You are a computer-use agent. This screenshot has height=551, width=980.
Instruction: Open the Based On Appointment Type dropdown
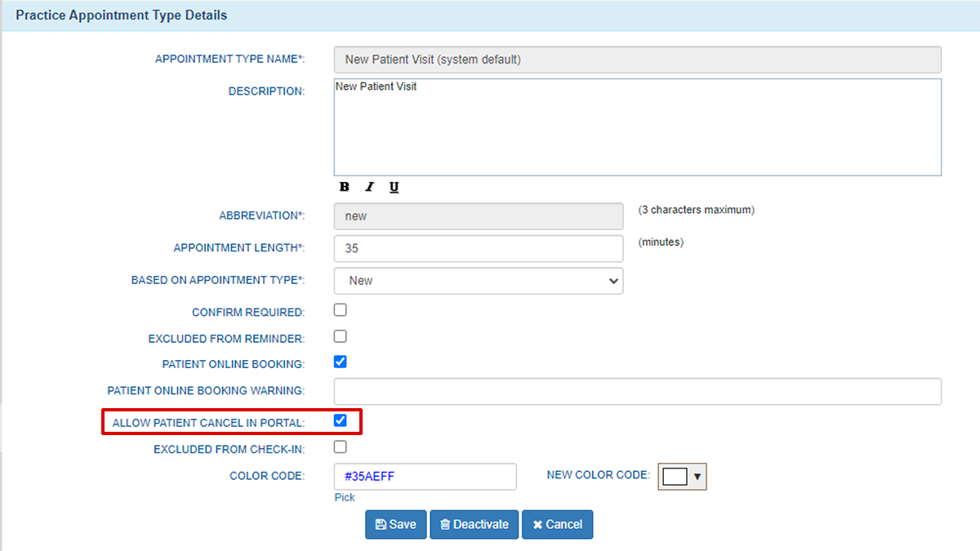(479, 280)
